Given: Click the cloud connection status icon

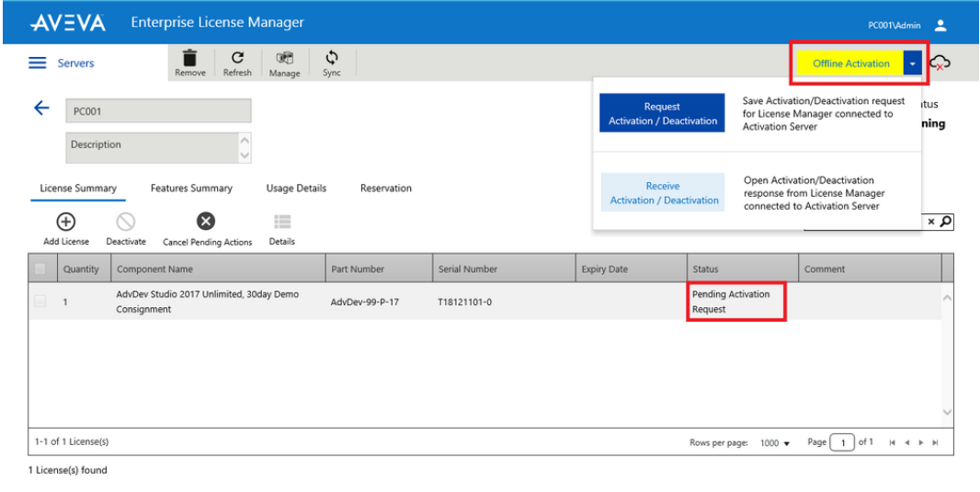Looking at the screenshot, I should pyautogui.click(x=940, y=63).
